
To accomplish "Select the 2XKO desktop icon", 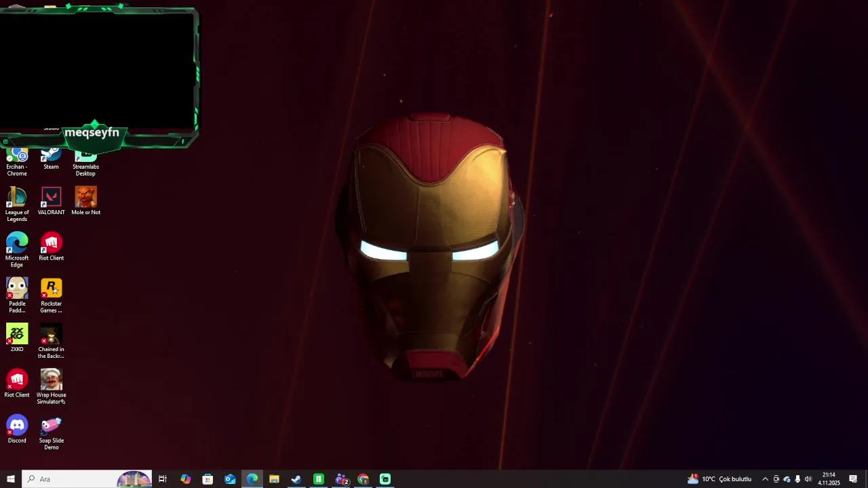I will 17,338.
